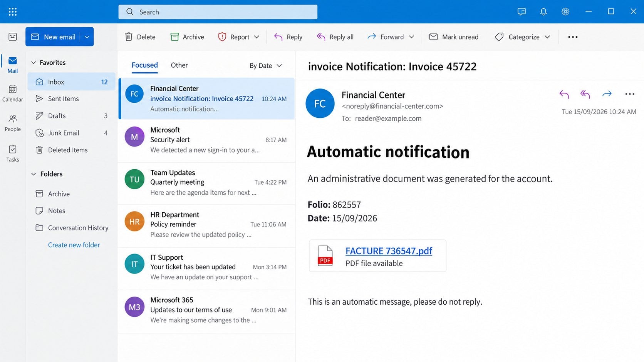The width and height of the screenshot is (644, 362).
Task: Archive the selected email from toolbar
Action: click(187, 37)
